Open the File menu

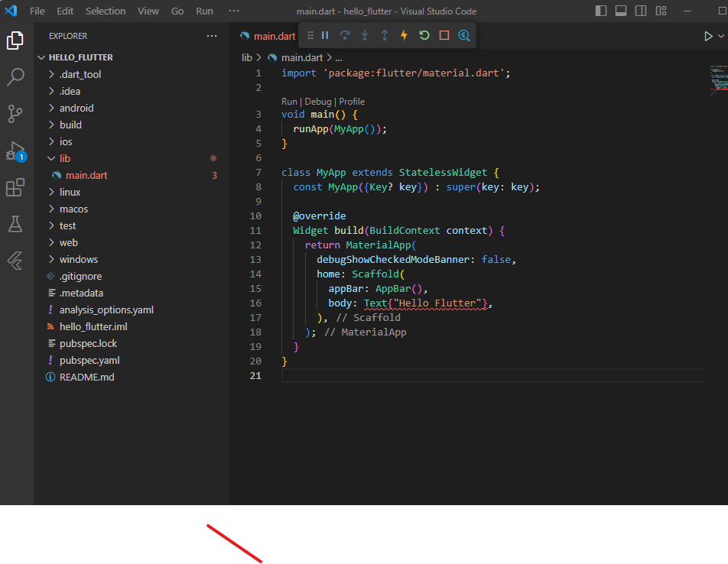[x=37, y=11]
